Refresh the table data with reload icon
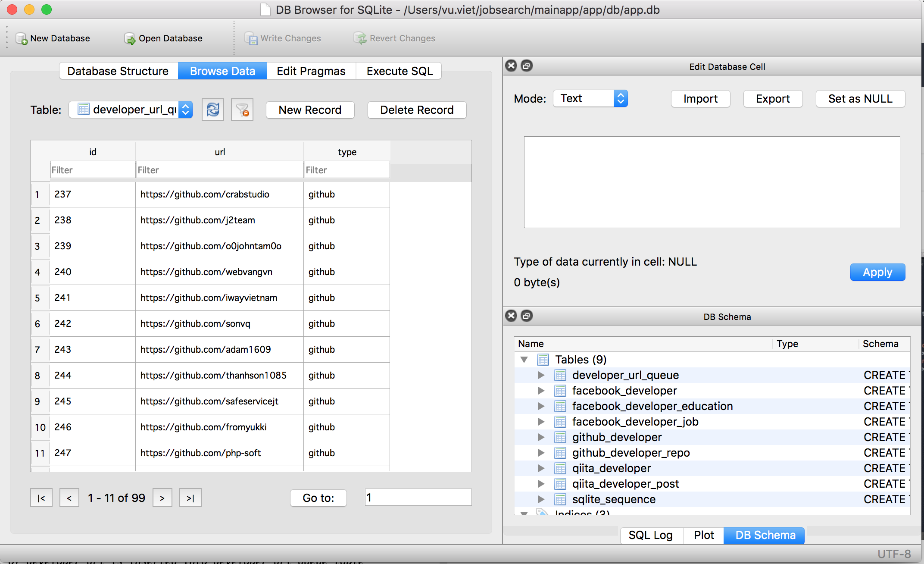Screen dimensions: 924x564 (213, 110)
